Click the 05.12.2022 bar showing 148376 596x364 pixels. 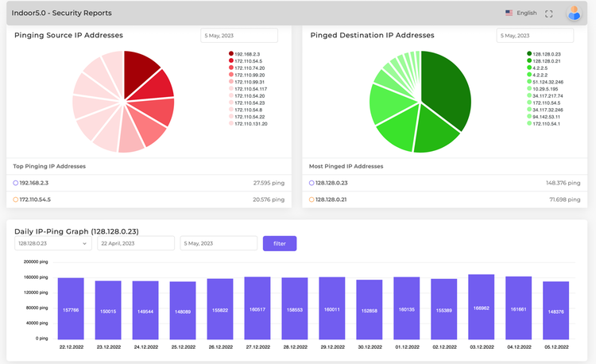(555, 311)
